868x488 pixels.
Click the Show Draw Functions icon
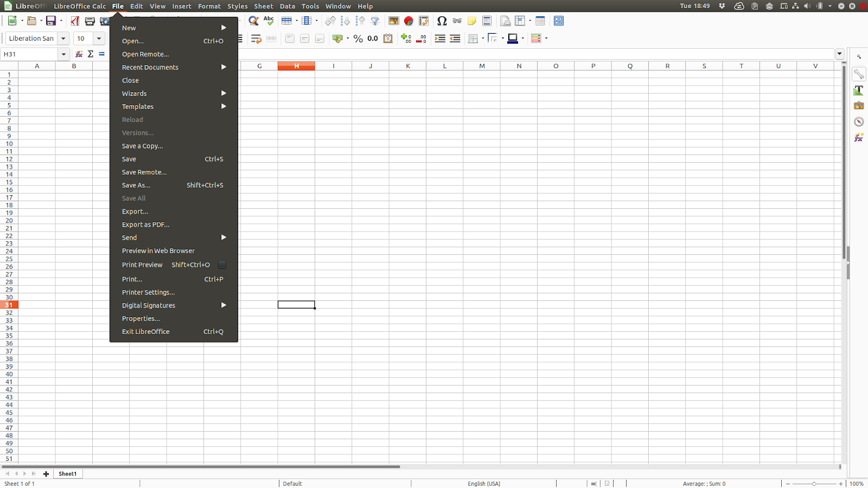[x=559, y=21]
